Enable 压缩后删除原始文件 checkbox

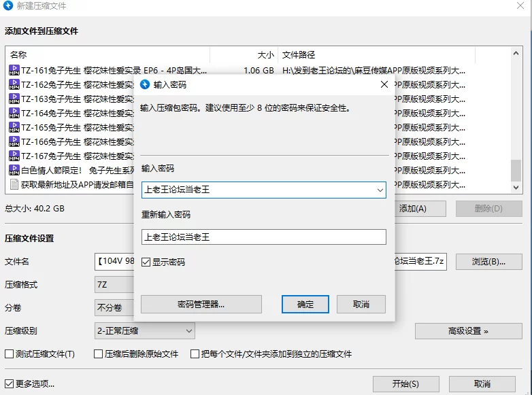(99, 354)
